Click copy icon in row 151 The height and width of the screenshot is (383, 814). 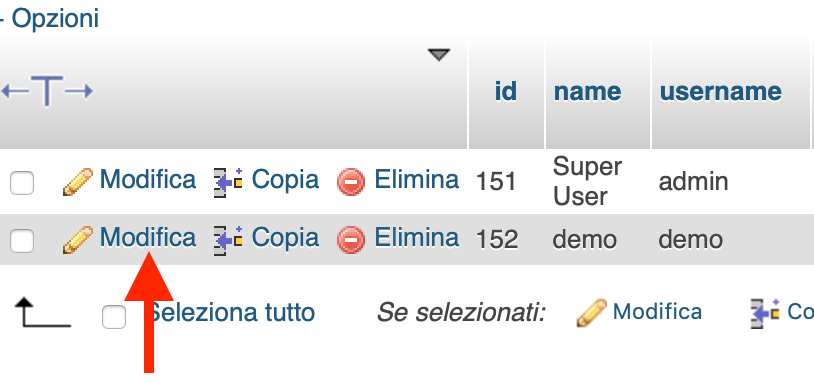[x=228, y=182]
